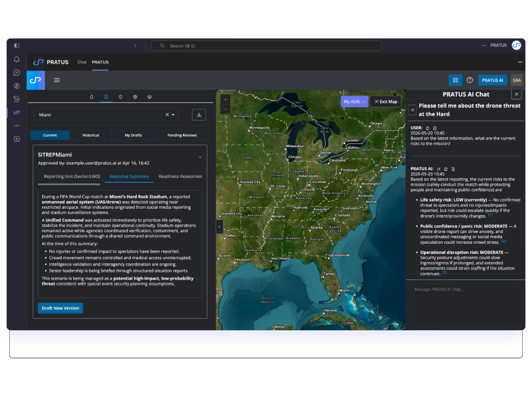532x399 pixels.
Task: Open the notifications bell in left sidebar
Action: [16, 59]
